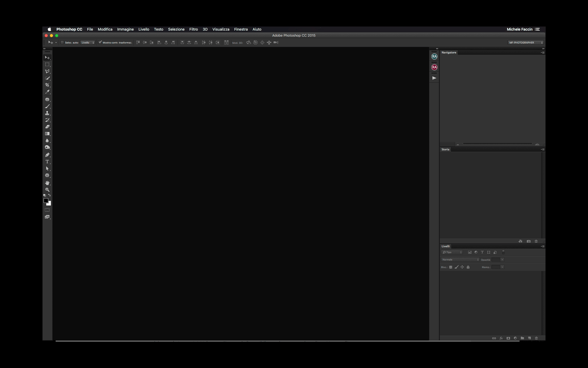Uncheck Mostra contr. trasformaz. option
The image size is (588, 368).
point(100,42)
